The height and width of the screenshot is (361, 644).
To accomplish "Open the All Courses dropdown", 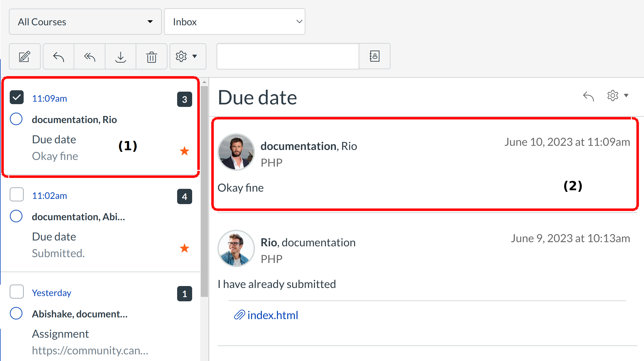I will point(85,22).
